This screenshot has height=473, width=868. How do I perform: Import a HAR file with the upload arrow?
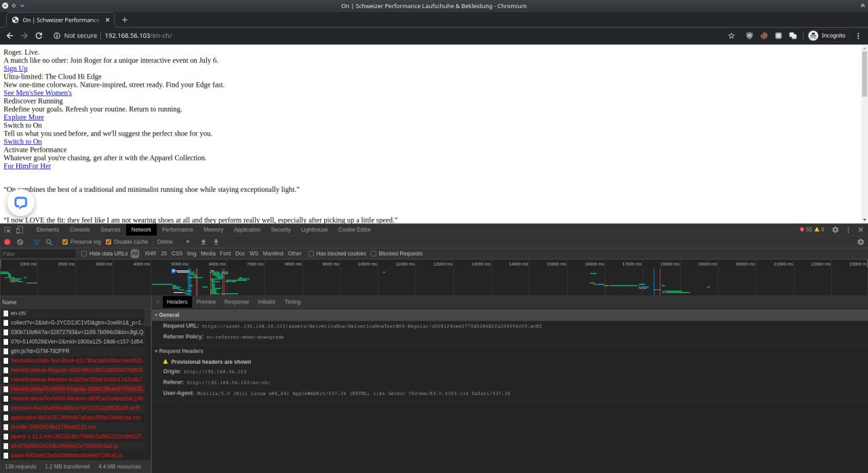point(203,242)
